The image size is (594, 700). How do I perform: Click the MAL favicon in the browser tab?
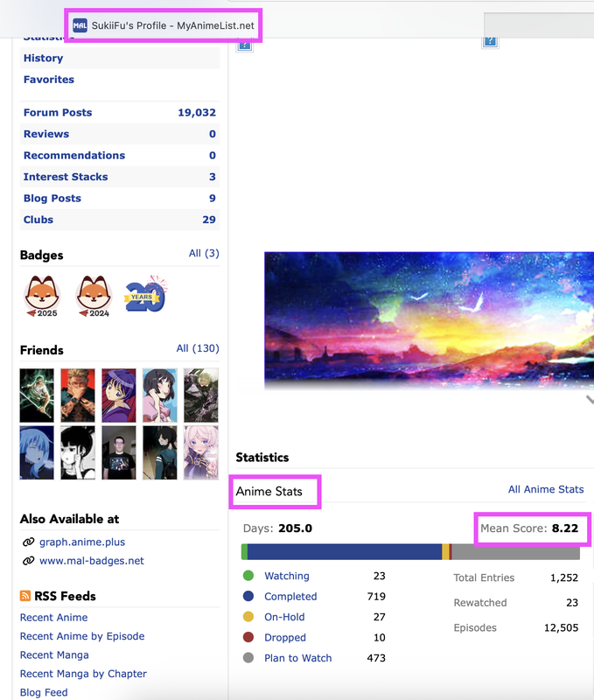(80, 25)
